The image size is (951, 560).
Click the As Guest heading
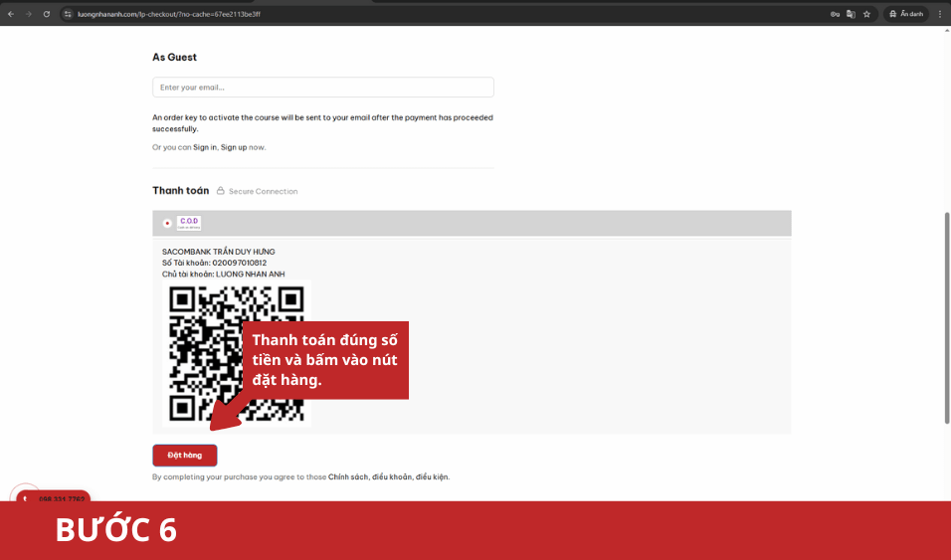point(175,57)
